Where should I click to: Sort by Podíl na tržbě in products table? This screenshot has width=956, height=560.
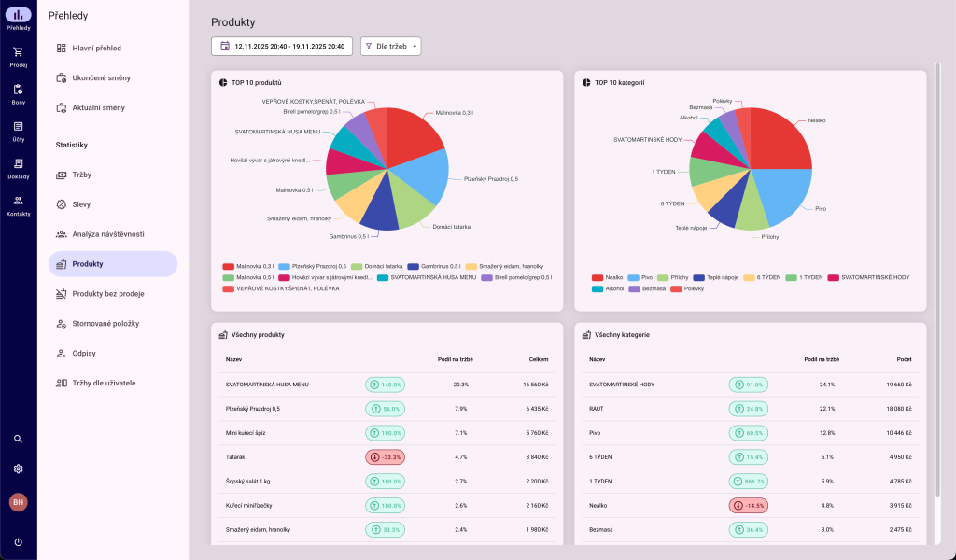(x=455, y=359)
